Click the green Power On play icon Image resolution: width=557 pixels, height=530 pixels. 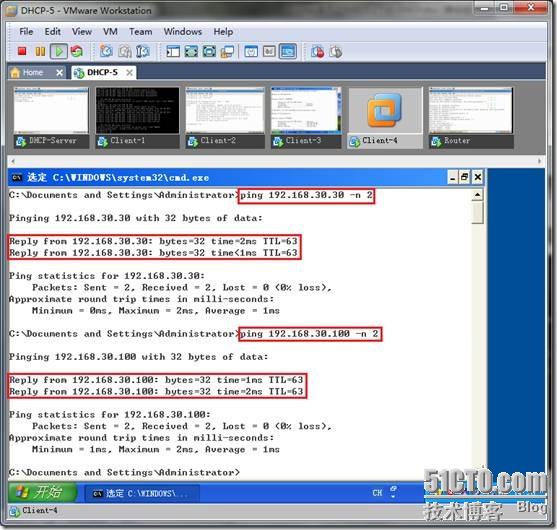(58, 52)
